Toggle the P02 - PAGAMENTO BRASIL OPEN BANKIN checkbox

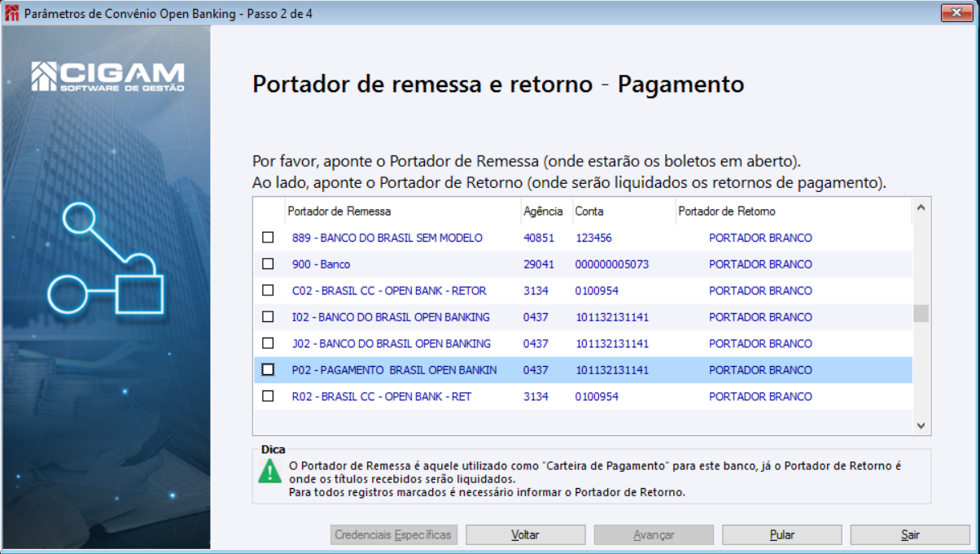[268, 370]
